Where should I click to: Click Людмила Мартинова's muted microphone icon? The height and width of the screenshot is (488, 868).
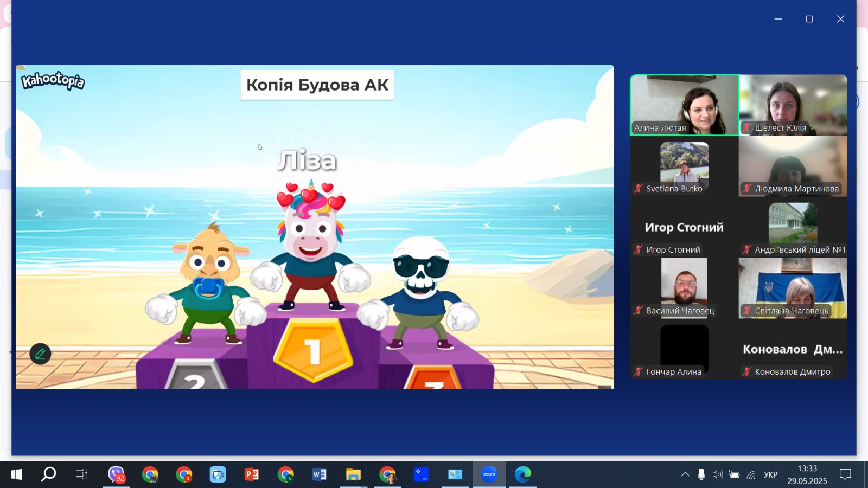tap(747, 189)
